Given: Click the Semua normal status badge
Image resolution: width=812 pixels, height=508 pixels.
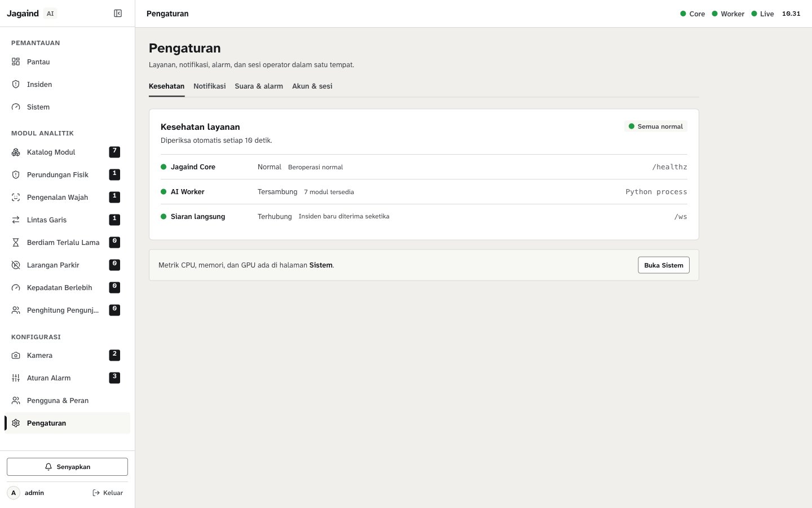Looking at the screenshot, I should pos(656,126).
